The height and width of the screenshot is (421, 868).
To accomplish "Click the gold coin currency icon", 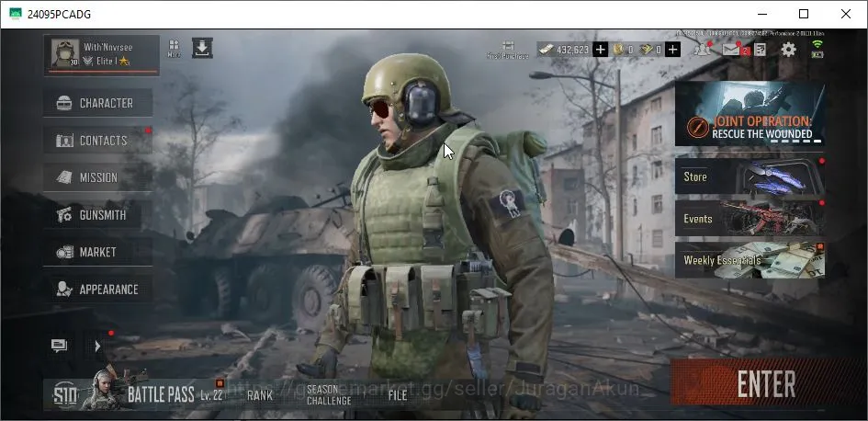I will (618, 50).
